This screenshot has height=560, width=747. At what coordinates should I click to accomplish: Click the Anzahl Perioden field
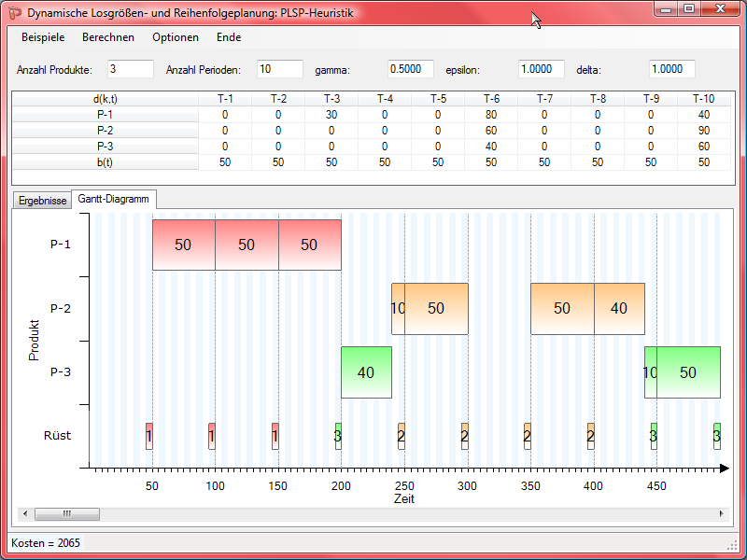click(280, 69)
